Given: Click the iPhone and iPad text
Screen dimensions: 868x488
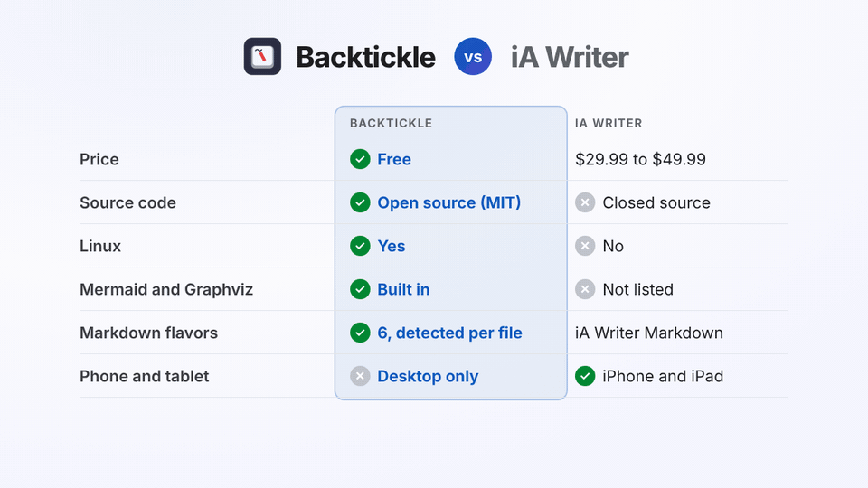Looking at the screenshot, I should tap(663, 376).
